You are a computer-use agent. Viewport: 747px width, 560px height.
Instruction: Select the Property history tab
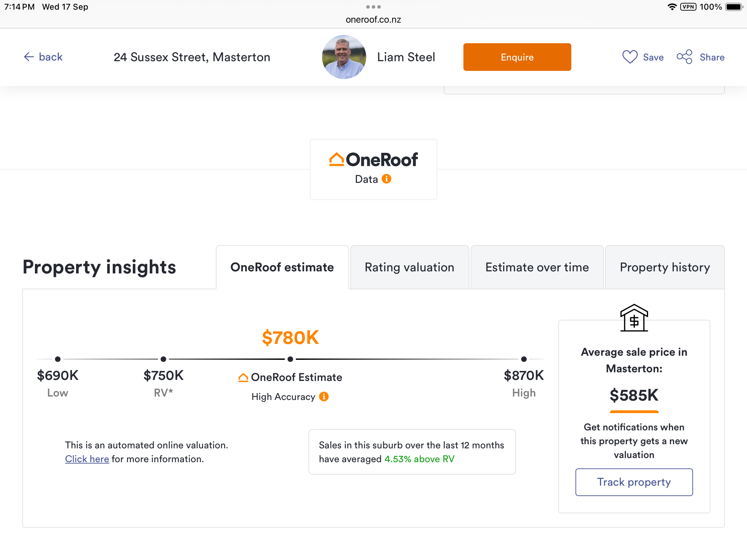(x=665, y=267)
